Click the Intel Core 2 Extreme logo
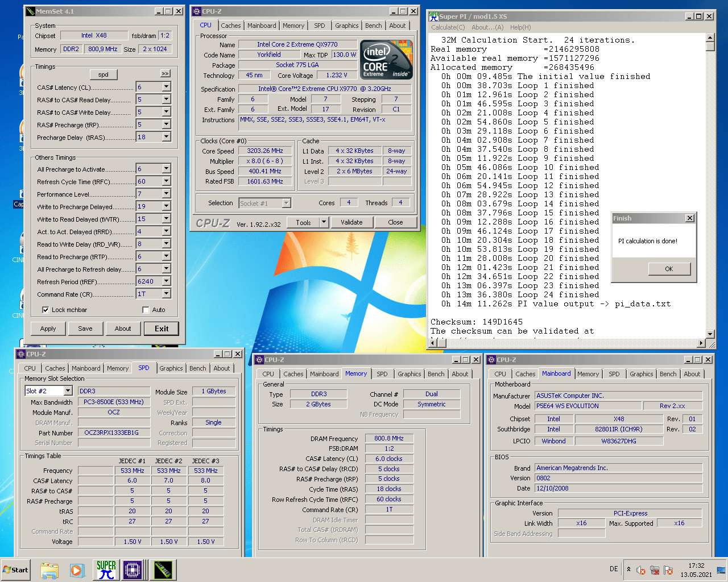Viewport: 728px width, 582px height. (x=386, y=59)
